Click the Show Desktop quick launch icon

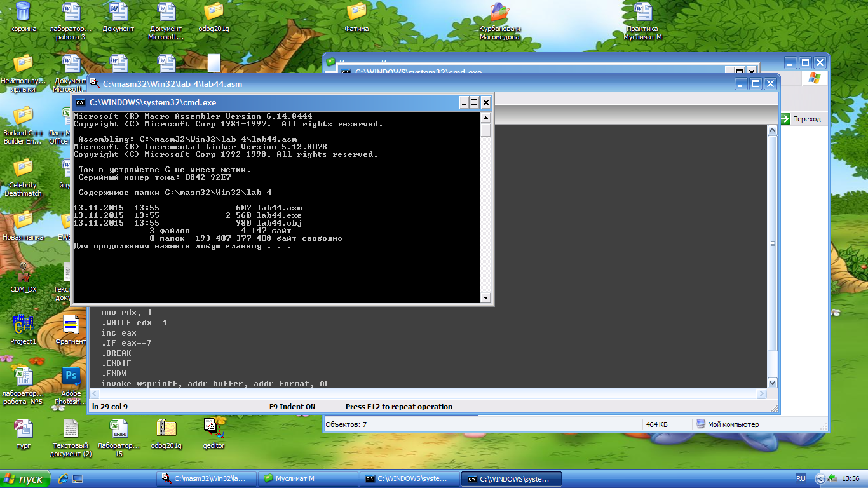78,478
